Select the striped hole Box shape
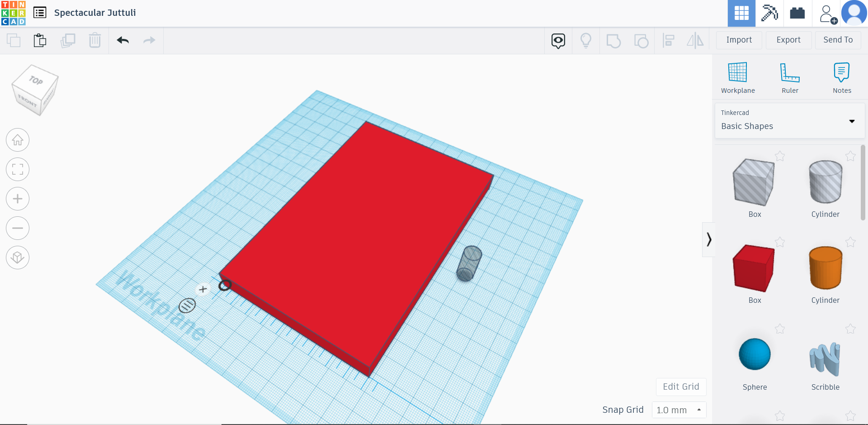 pos(754,182)
